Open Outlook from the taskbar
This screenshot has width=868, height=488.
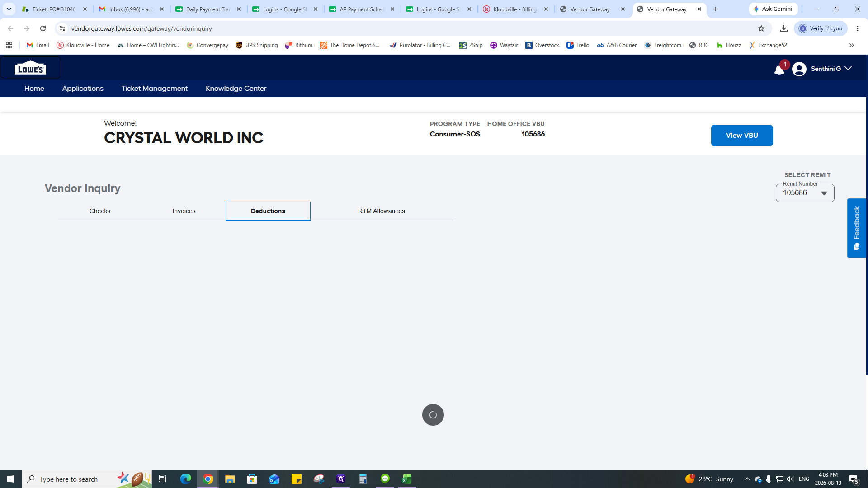coord(274,479)
